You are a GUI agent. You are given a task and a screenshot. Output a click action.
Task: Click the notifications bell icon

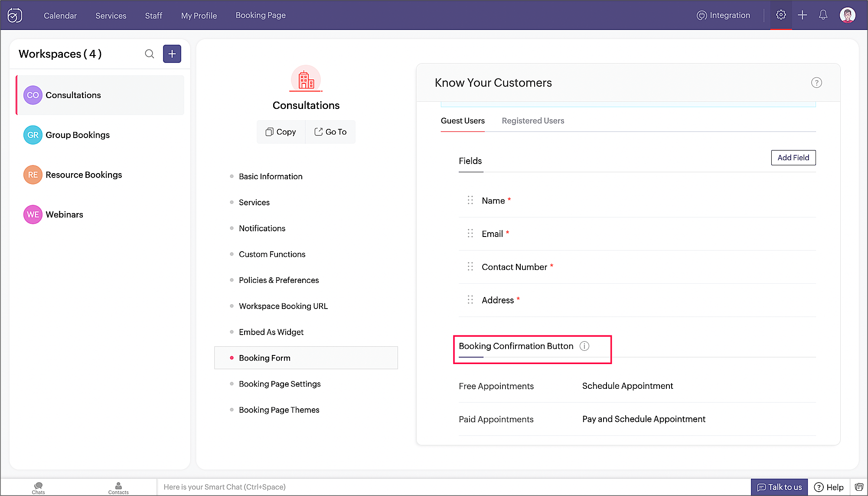pyautogui.click(x=823, y=15)
